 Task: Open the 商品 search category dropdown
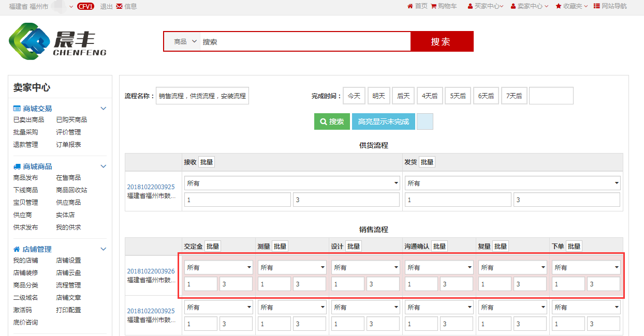[185, 41]
